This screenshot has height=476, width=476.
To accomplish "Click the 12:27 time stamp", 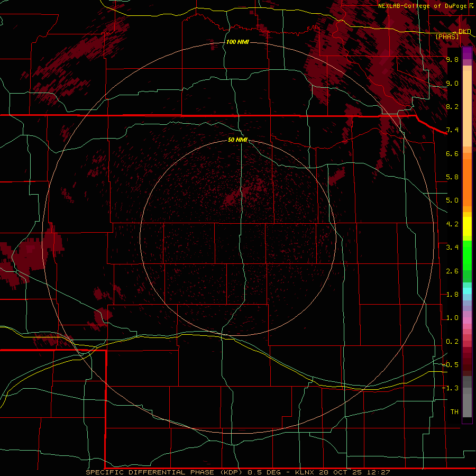I will point(379,472).
